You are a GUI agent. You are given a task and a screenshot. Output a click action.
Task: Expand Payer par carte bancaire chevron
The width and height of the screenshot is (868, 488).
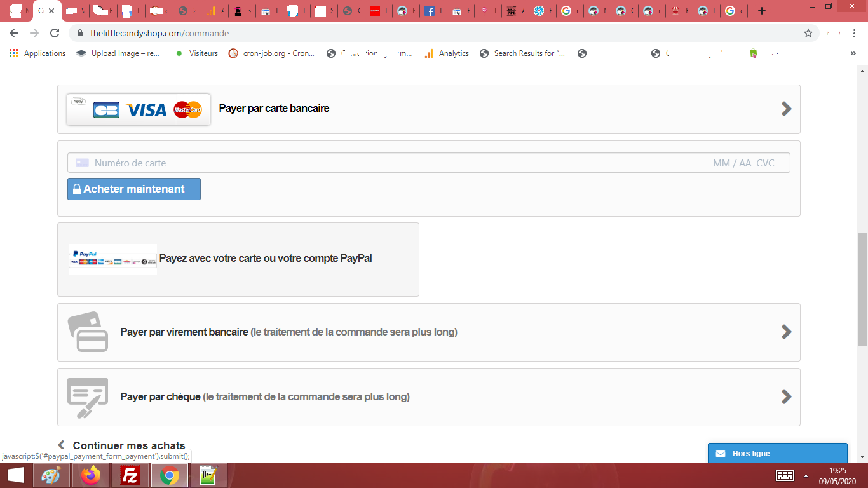click(786, 109)
